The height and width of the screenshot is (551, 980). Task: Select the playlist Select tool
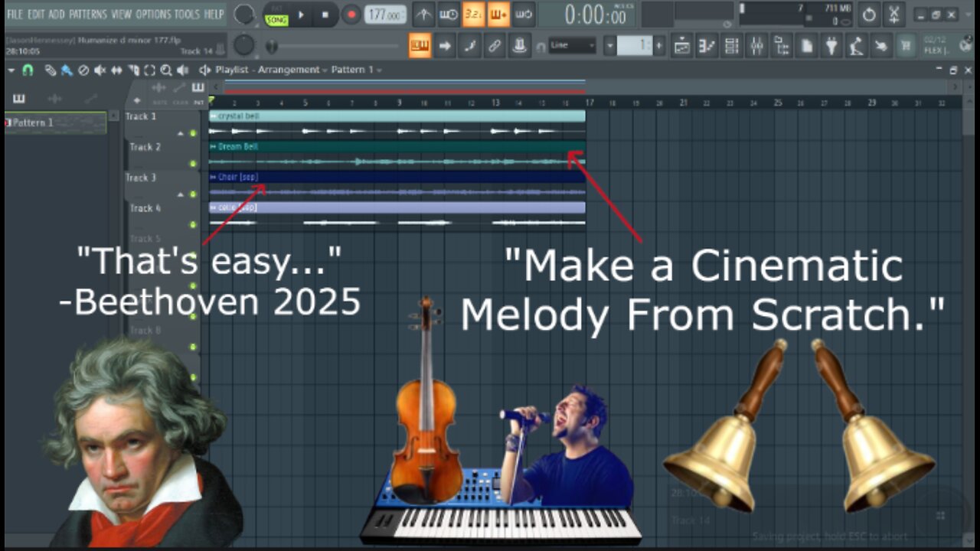(149, 70)
